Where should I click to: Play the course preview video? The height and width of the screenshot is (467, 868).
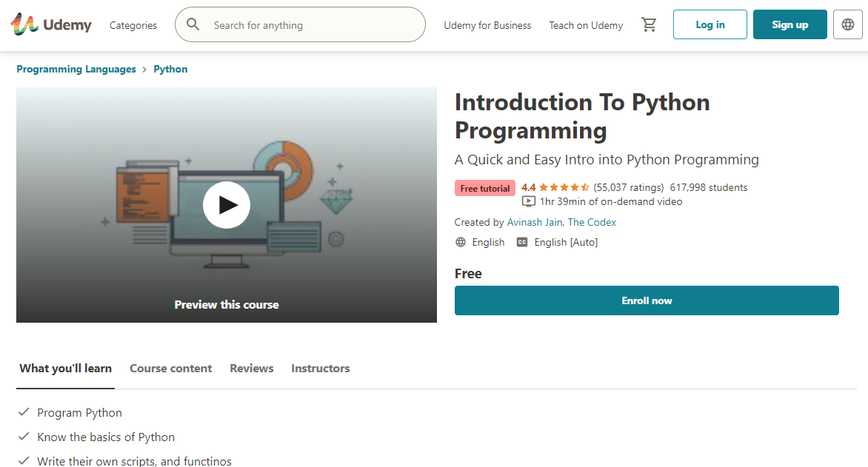point(227,204)
